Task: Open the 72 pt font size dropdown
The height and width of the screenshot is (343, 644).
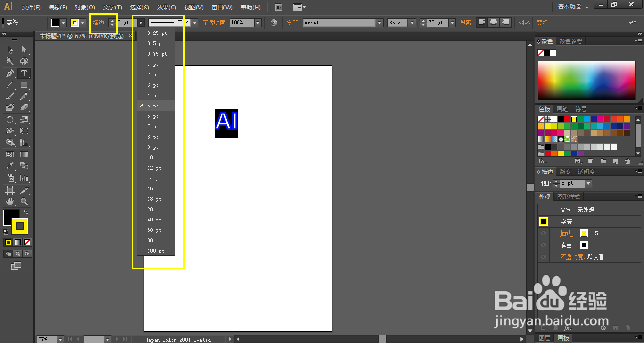Action: pyautogui.click(x=452, y=23)
